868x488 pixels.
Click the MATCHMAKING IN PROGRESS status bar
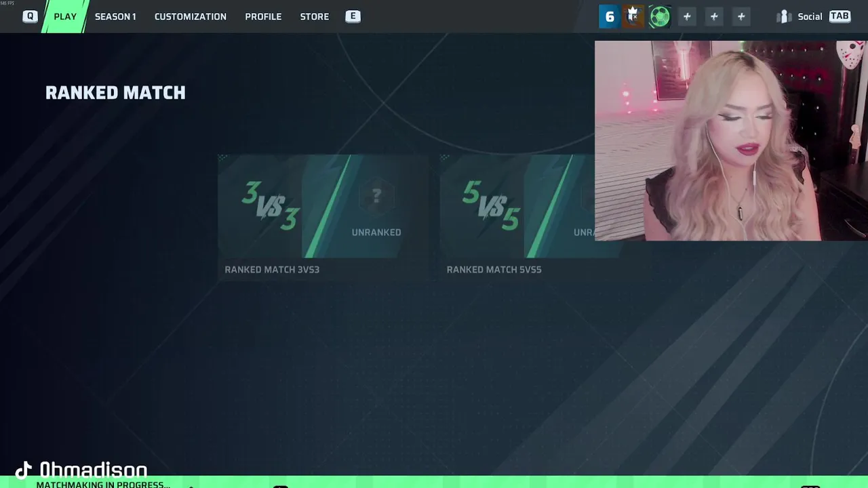click(434, 483)
